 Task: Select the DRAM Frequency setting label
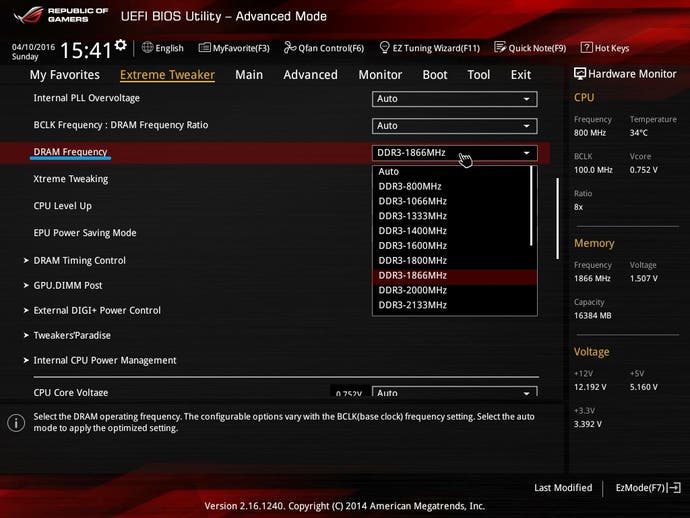point(70,152)
